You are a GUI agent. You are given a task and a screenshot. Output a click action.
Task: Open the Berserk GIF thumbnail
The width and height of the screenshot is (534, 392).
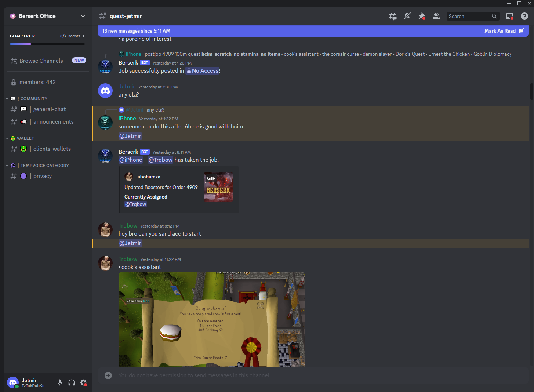[x=218, y=187]
